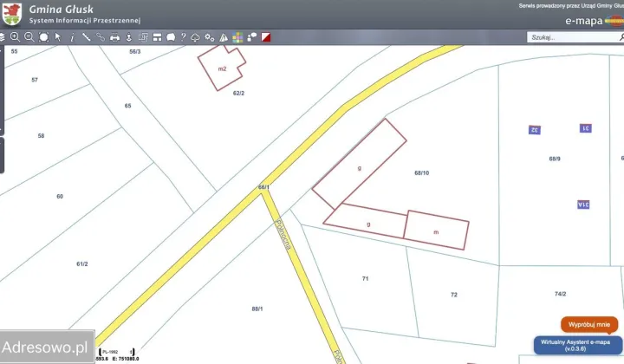Image resolution: width=624 pixels, height=364 pixels.
Task: Open the print map icon
Action: click(x=114, y=37)
